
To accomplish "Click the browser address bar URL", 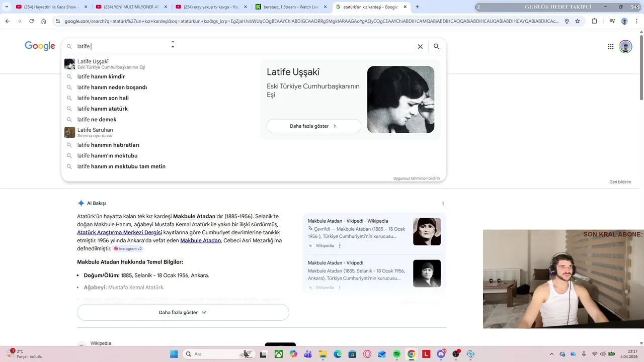I will click(x=311, y=21).
